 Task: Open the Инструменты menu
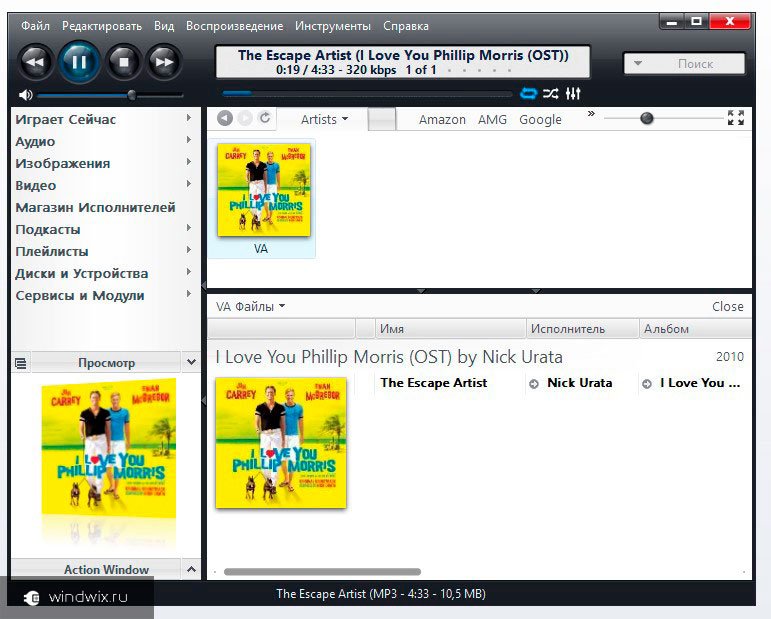[333, 26]
